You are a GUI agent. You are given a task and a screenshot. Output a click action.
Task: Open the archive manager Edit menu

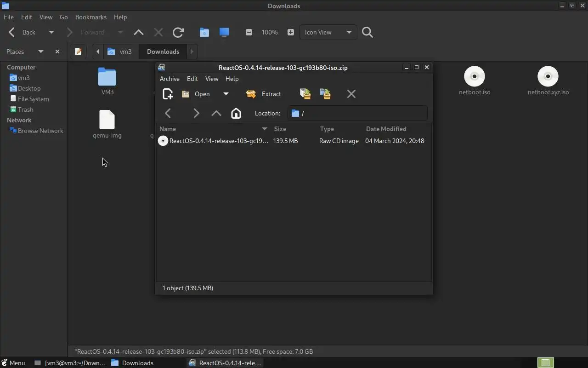pyautogui.click(x=192, y=79)
